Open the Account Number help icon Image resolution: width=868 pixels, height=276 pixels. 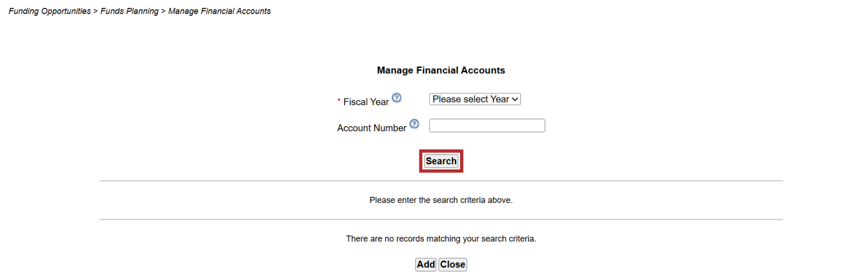(414, 124)
